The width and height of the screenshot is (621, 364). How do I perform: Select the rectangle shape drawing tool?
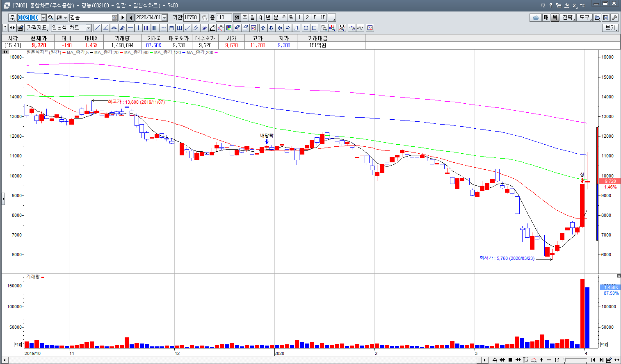point(314,28)
